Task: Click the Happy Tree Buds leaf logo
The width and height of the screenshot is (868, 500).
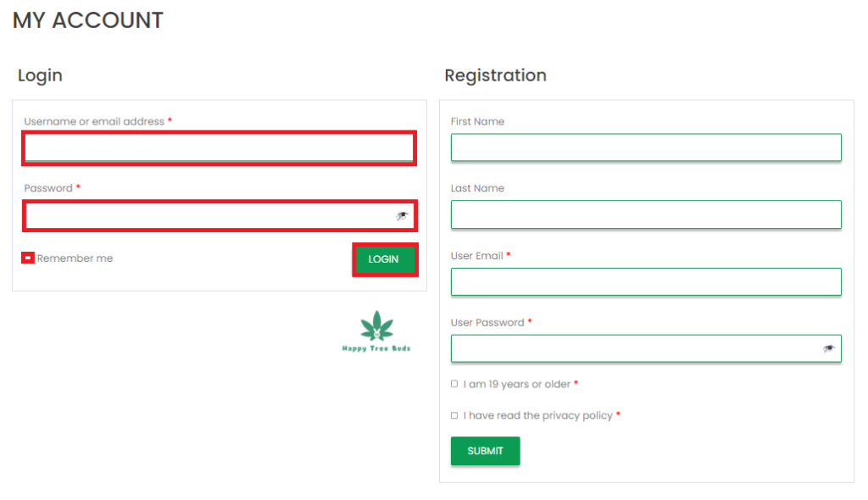Action: coord(376,331)
